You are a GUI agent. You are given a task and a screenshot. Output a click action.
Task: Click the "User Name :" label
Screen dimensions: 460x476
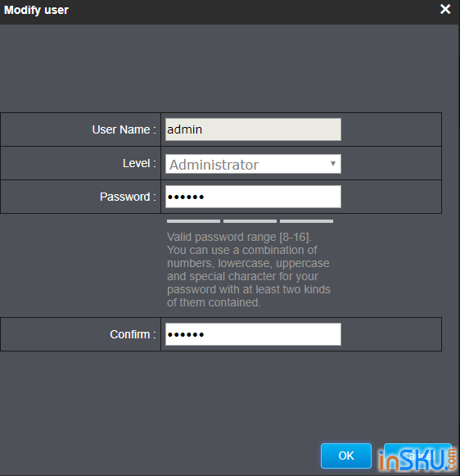tap(124, 129)
